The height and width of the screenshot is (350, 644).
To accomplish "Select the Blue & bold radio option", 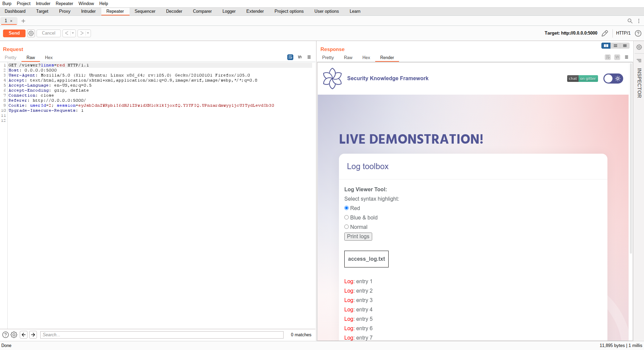I will (x=347, y=217).
